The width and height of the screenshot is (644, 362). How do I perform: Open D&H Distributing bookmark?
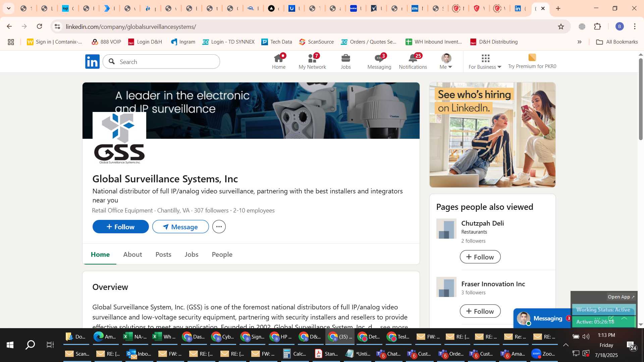494,42
